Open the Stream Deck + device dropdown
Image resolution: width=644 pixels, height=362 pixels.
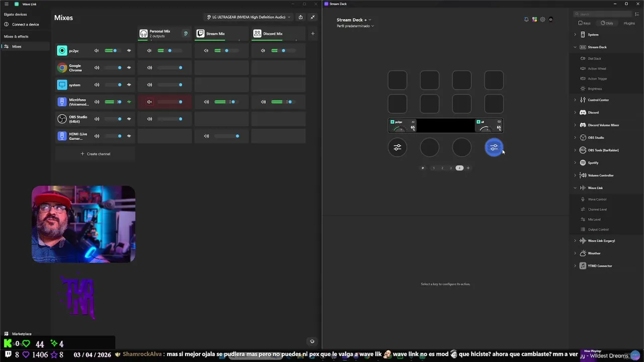click(x=354, y=20)
